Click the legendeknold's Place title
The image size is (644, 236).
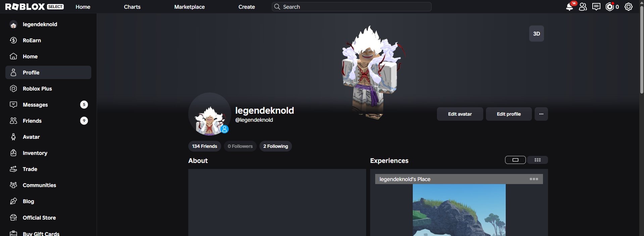point(405,179)
